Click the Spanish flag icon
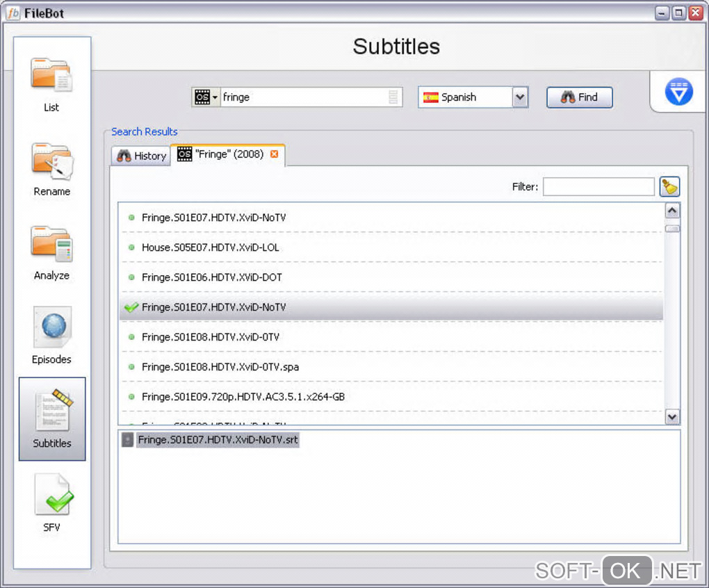The width and height of the screenshot is (709, 588). [430, 97]
